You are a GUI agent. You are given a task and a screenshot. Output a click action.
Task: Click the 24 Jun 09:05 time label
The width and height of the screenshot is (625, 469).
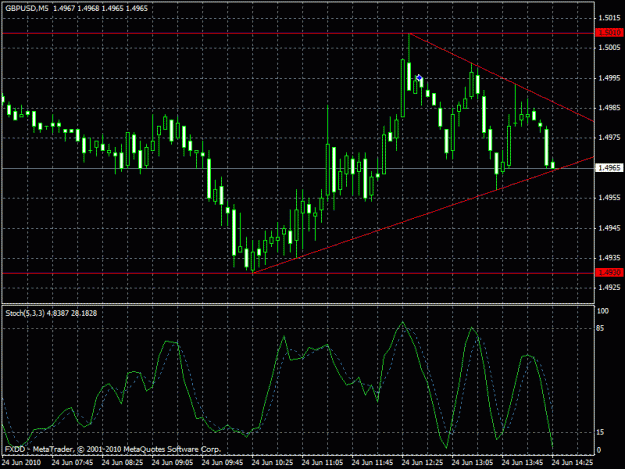pos(173,462)
